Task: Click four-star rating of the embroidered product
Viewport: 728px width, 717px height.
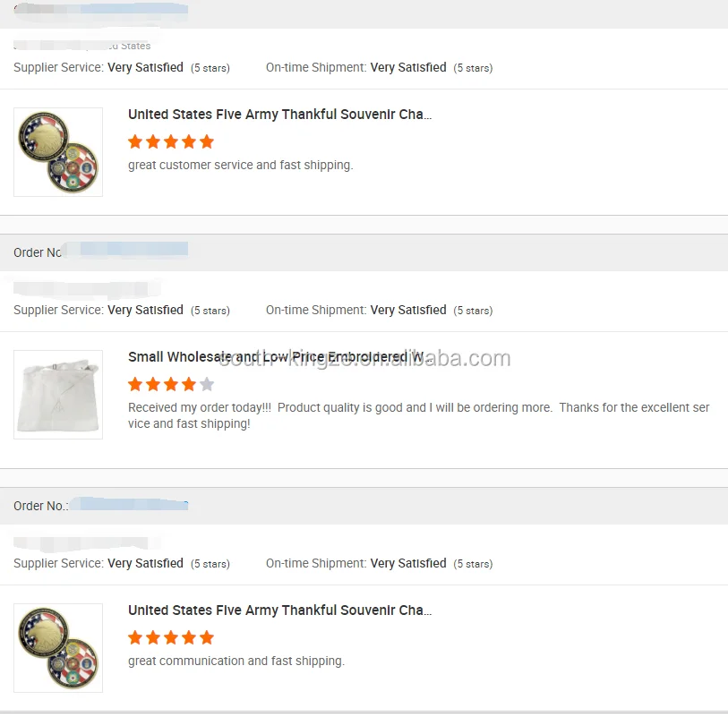Action: pos(162,384)
